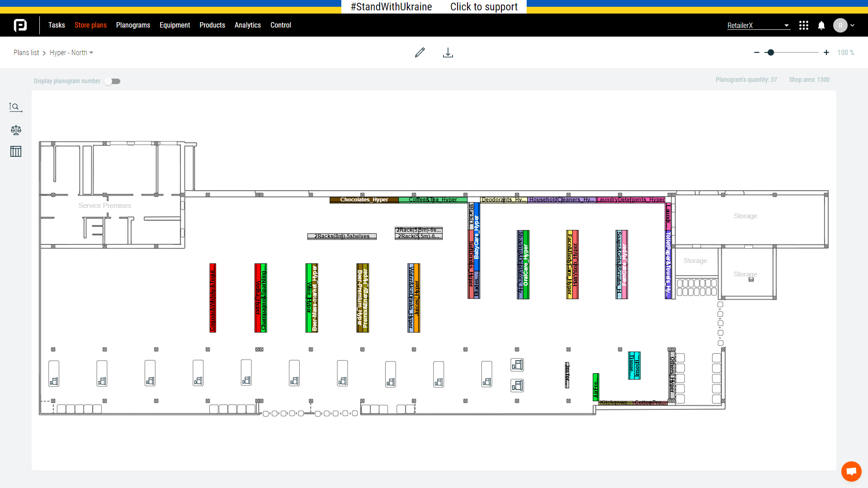Click the balance scales icon in sidebar
Viewport: 868px width, 488px height.
16,130
